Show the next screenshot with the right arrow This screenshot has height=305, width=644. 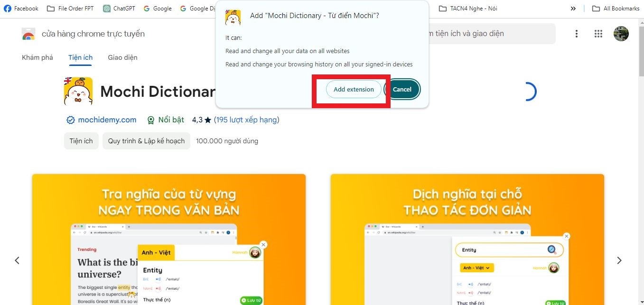pos(619,260)
